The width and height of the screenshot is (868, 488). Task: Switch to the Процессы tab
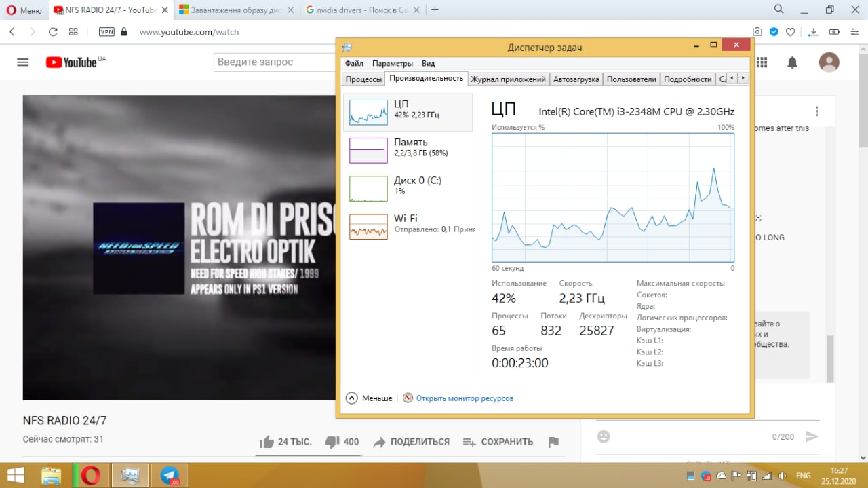[x=363, y=79]
